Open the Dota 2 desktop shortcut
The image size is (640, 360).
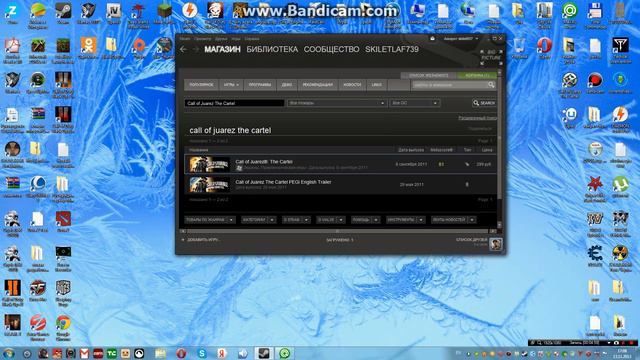63,222
